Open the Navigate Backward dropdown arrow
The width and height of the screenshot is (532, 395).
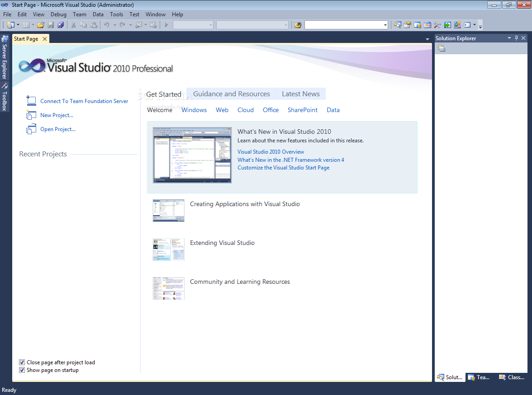146,25
